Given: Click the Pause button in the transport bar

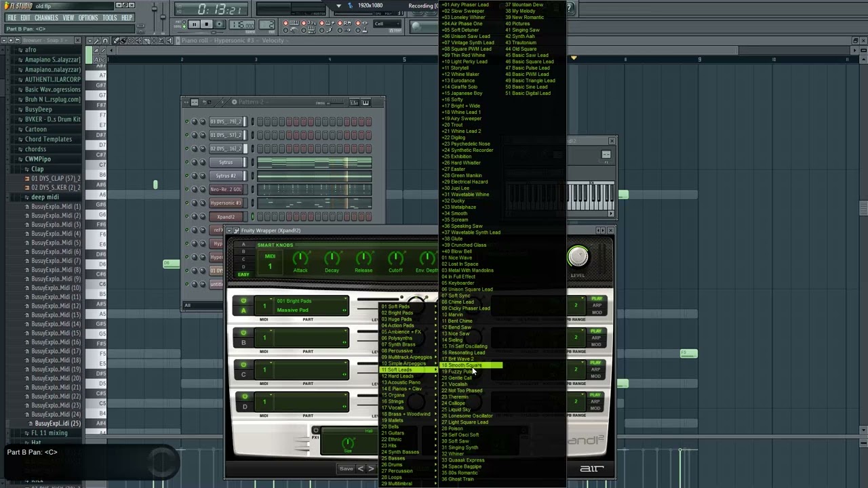Looking at the screenshot, I should (x=194, y=24).
